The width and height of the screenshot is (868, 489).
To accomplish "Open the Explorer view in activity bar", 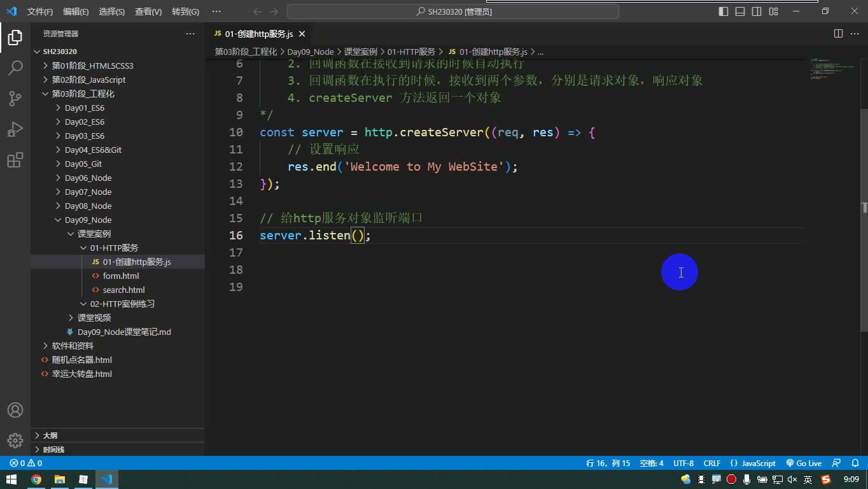I will [x=15, y=38].
